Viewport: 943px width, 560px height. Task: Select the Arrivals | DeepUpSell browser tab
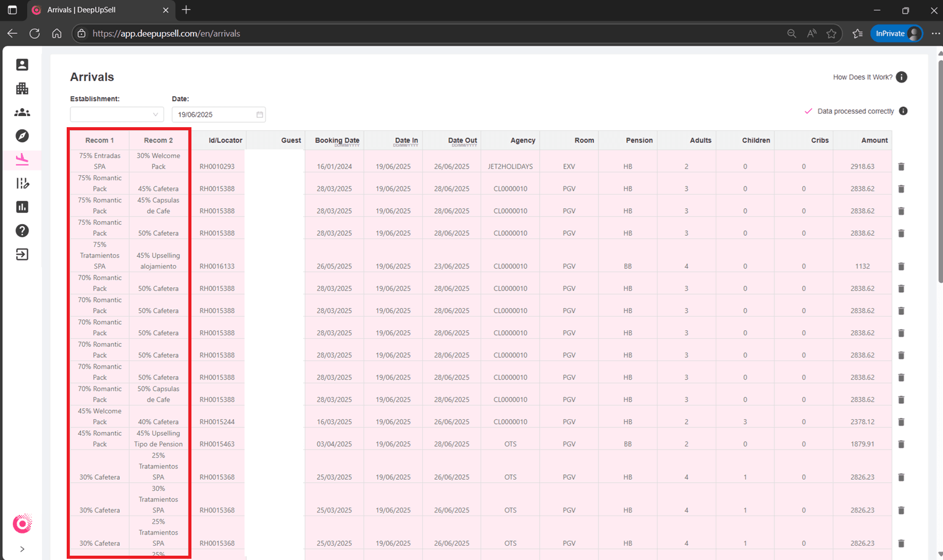[99, 10]
